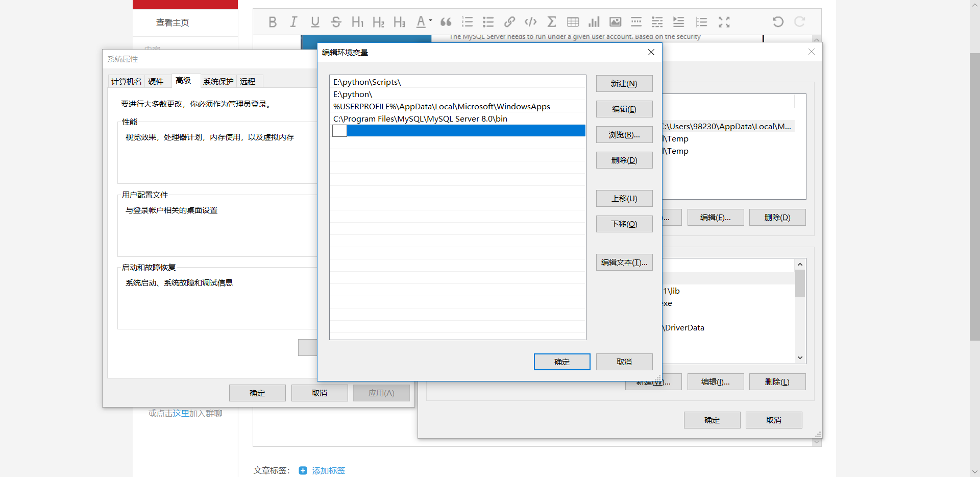Click the font color swatch
980x477 pixels.
pos(421,21)
